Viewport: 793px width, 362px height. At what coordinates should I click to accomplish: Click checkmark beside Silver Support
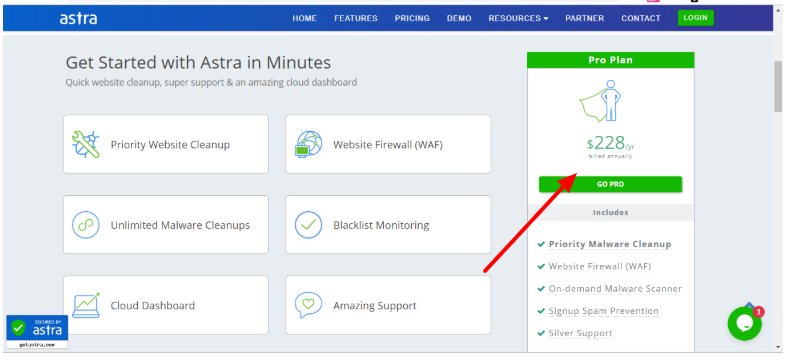541,334
